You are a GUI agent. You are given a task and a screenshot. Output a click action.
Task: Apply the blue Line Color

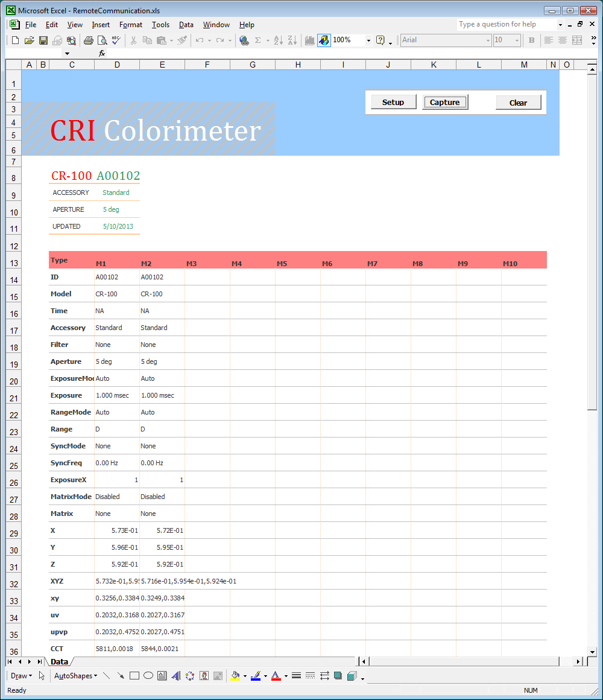point(256,676)
